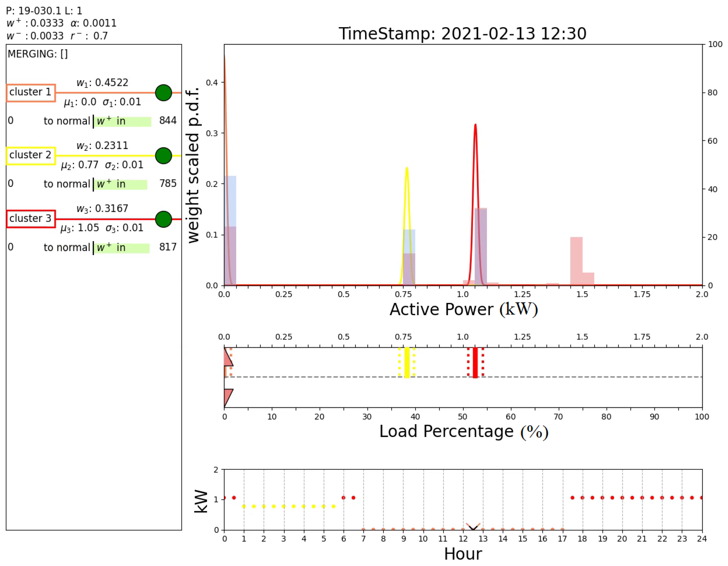Click the red dot at hour 18

[x=582, y=498]
